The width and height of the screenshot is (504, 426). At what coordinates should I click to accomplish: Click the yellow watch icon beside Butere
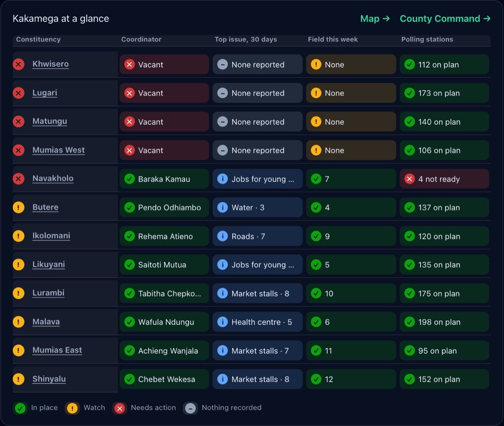[x=18, y=207]
